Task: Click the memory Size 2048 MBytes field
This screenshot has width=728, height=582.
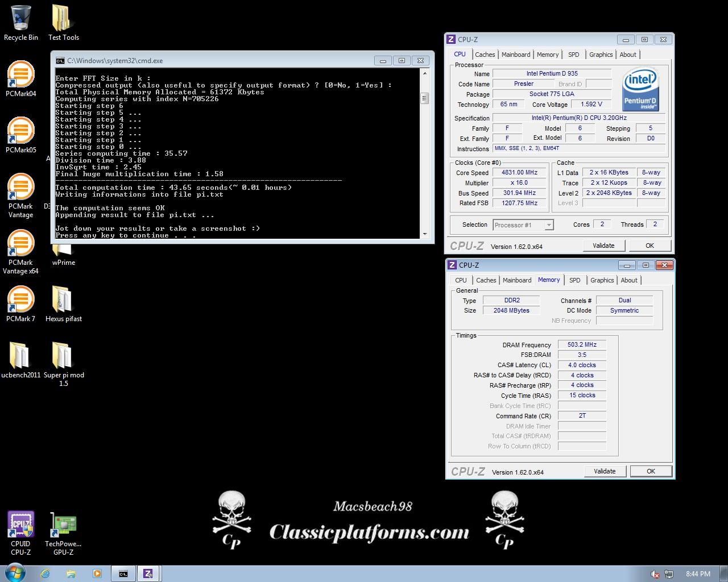Action: [x=511, y=310]
